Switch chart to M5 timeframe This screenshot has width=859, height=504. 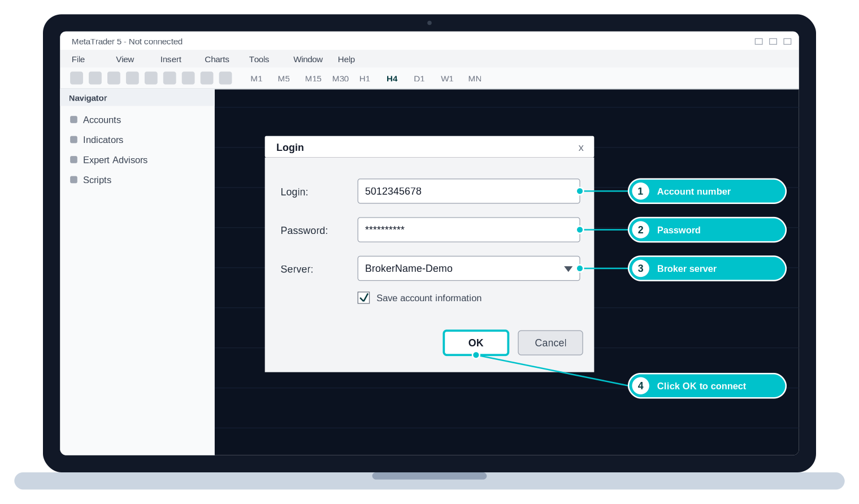284,79
